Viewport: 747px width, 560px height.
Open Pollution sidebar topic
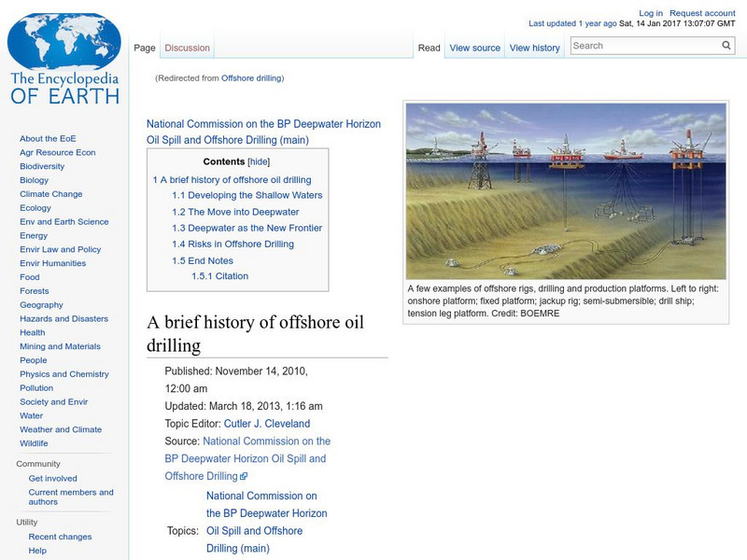click(x=36, y=387)
